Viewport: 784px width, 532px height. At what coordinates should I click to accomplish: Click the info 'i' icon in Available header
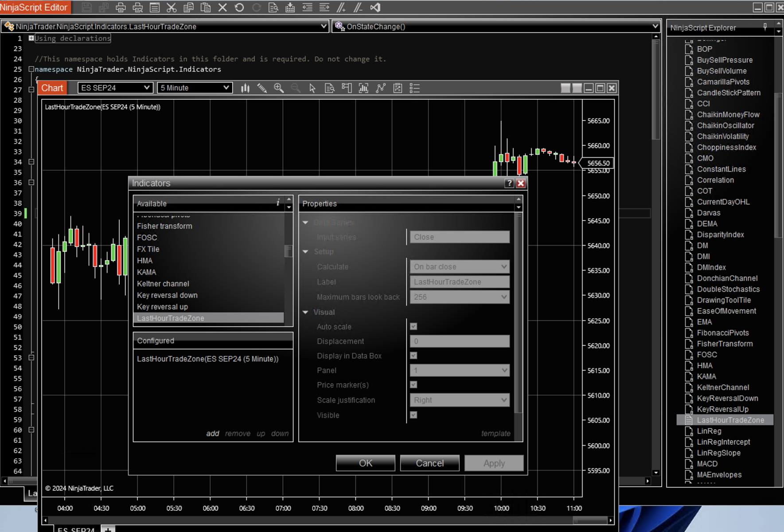coord(278,203)
